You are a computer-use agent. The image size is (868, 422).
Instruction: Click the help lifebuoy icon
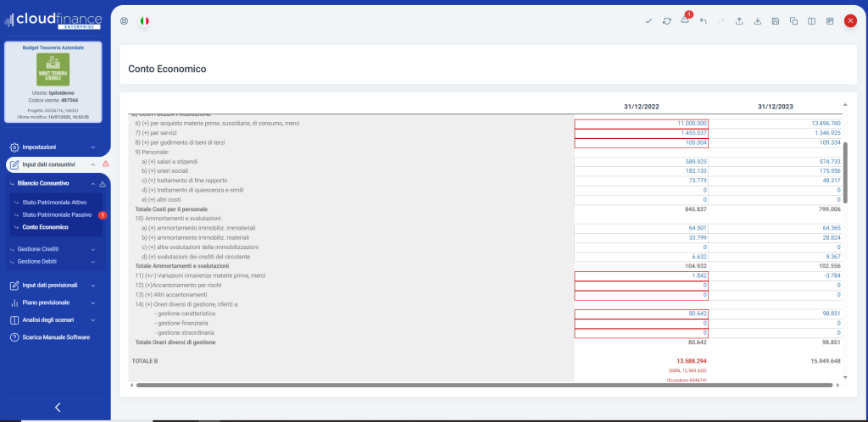124,21
